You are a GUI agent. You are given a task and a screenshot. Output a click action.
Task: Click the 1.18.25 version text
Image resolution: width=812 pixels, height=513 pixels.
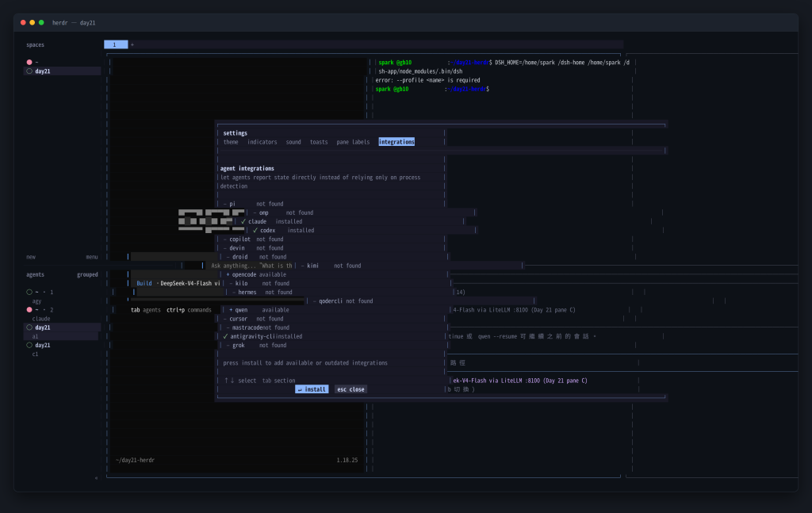pyautogui.click(x=347, y=460)
